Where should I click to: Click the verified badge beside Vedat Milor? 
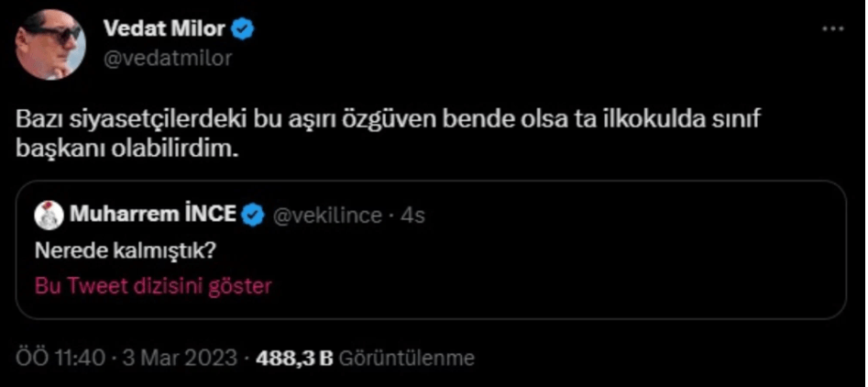242,29
